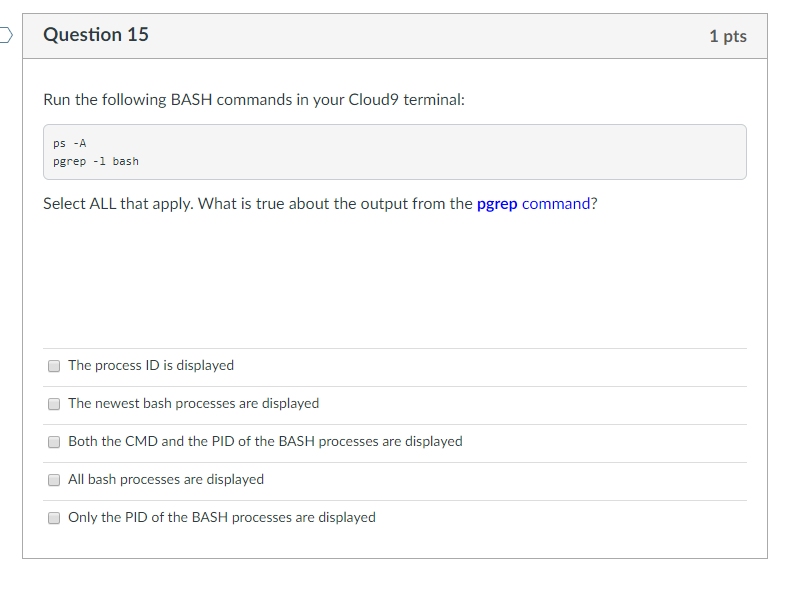805x591 pixels.
Task: Click the 'Only the PID of the BASH' label text
Action: pos(222,517)
